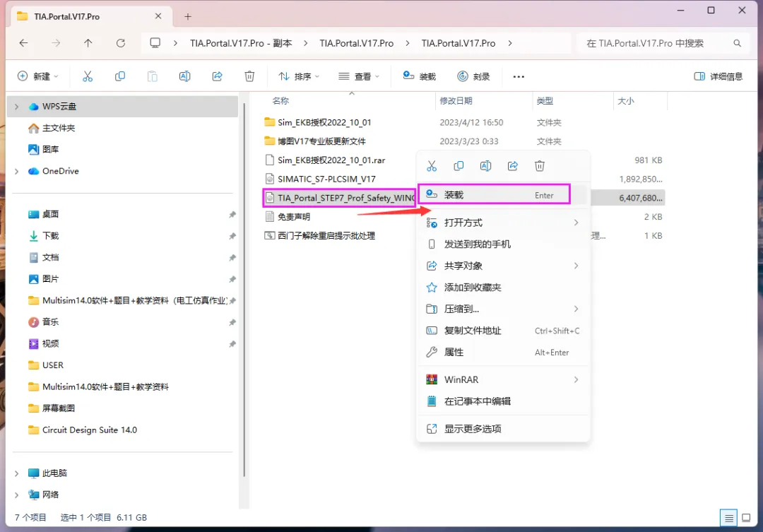This screenshot has height=532, width=763.
Task: Close the TIA.Portal.V17.Pro tab
Action: pyautogui.click(x=158, y=16)
